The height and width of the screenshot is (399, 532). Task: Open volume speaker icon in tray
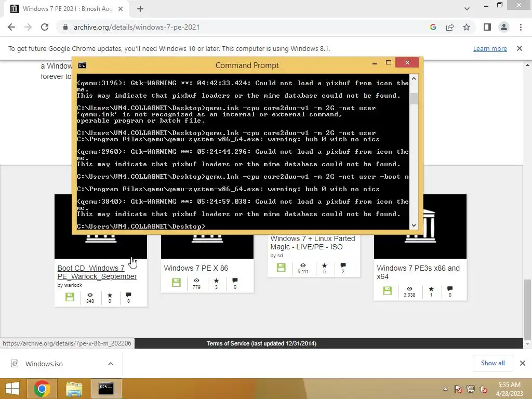point(483,389)
